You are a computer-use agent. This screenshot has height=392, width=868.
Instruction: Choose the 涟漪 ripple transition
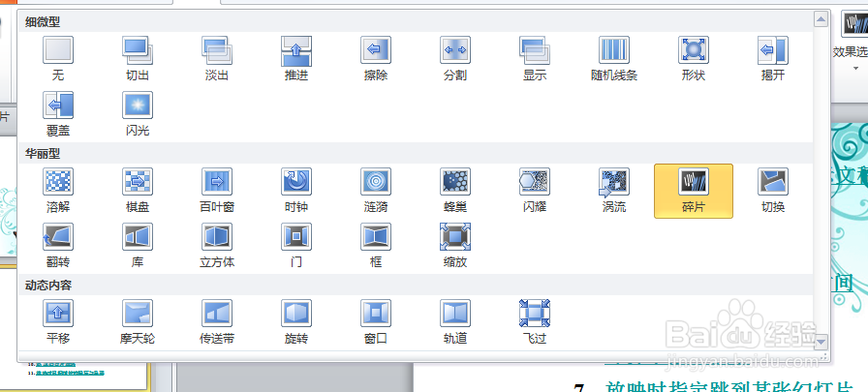pos(375,191)
